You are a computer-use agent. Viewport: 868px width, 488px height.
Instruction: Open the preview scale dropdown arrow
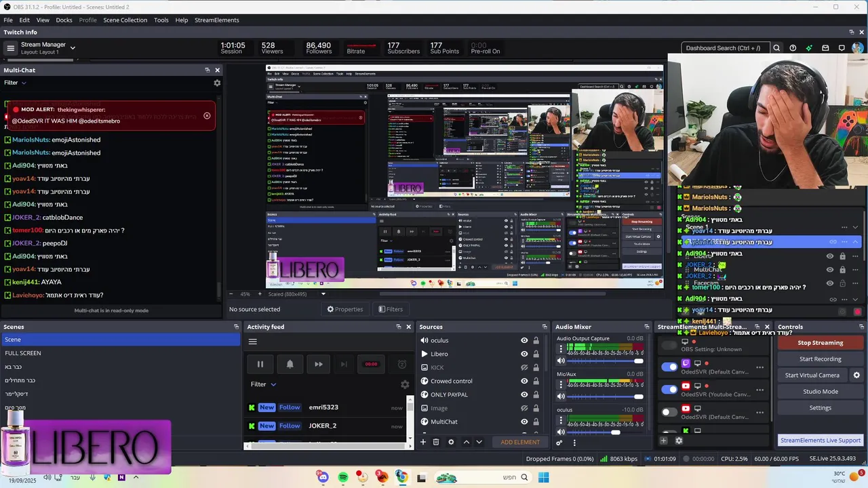pyautogui.click(x=323, y=294)
